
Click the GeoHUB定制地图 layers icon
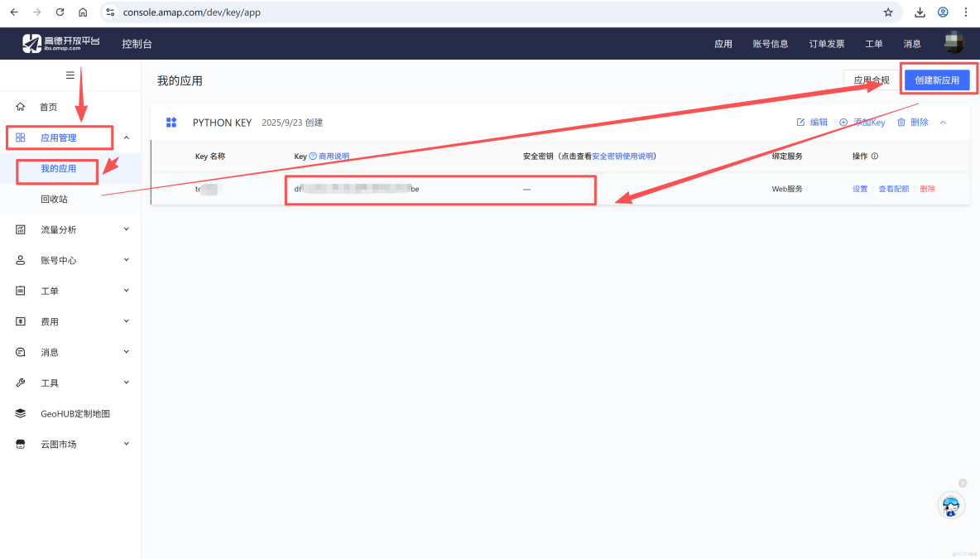20,412
